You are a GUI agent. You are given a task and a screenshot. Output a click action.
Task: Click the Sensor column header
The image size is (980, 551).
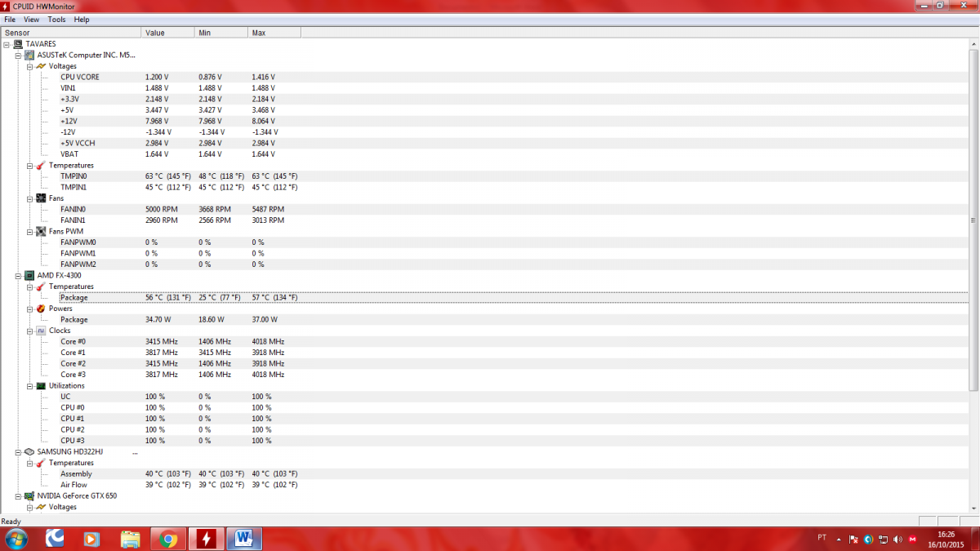pyautogui.click(x=71, y=33)
